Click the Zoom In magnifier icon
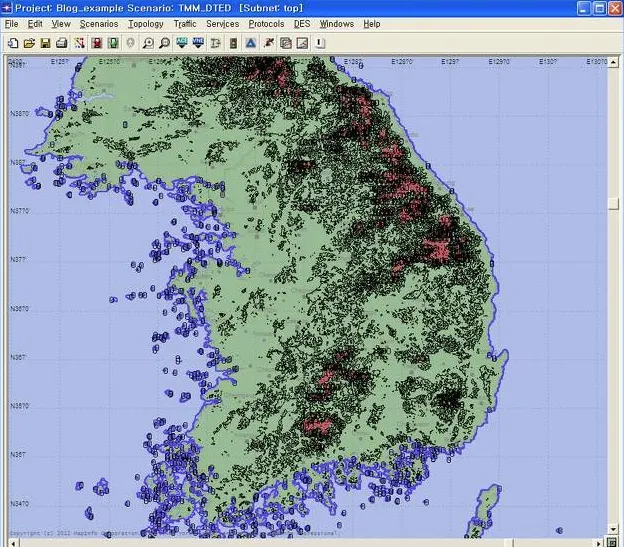This screenshot has width=624, height=547. click(148, 43)
